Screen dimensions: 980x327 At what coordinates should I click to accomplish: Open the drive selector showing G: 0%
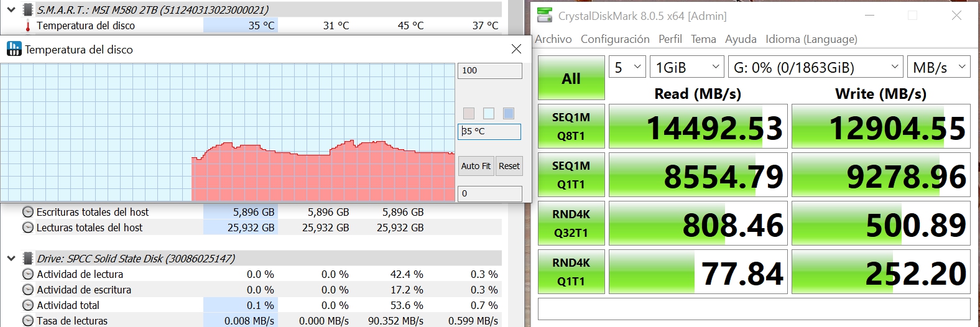[815, 67]
